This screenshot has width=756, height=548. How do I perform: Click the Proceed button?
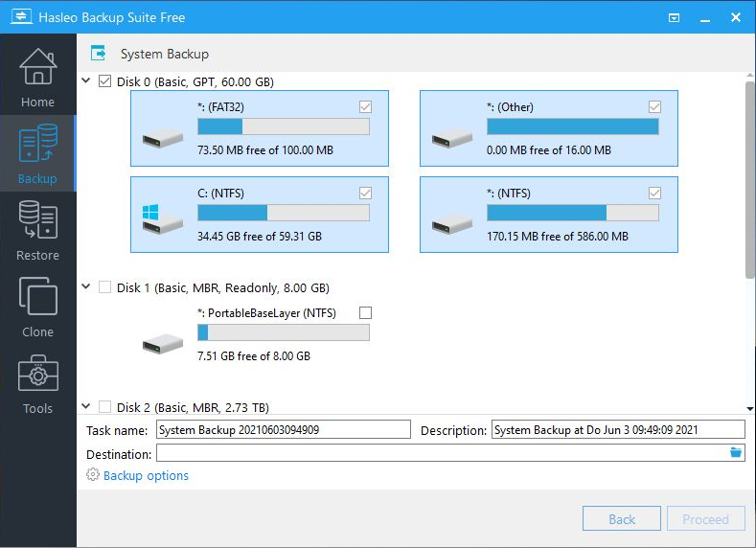pyautogui.click(x=705, y=518)
